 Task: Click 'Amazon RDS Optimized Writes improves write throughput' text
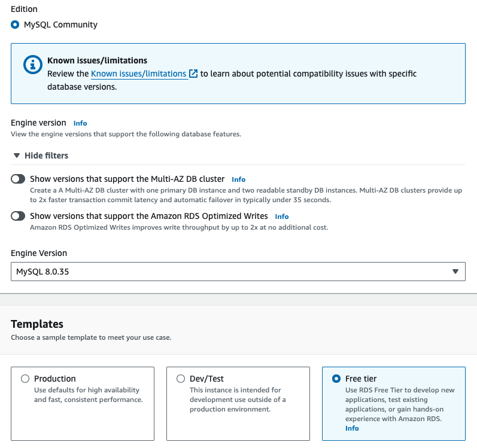[x=179, y=227]
